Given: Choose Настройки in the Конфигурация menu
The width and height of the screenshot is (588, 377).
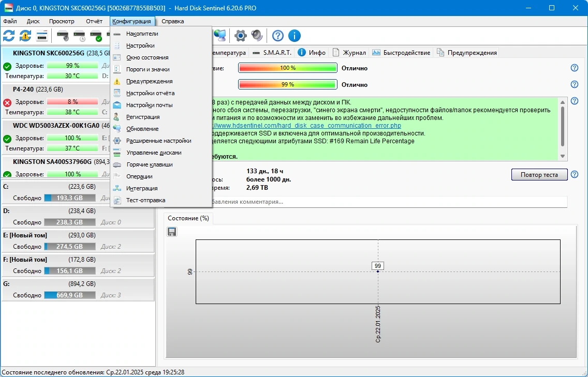Looking at the screenshot, I should [x=161, y=46].
